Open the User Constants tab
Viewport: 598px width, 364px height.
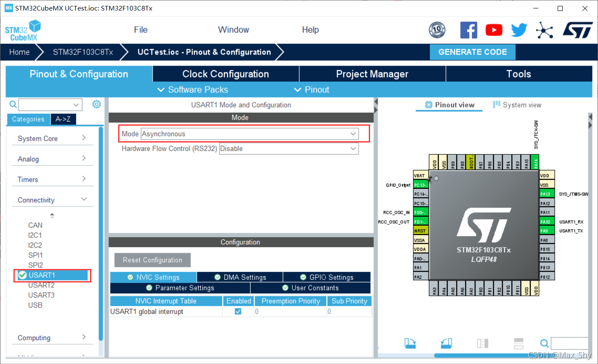coord(310,288)
